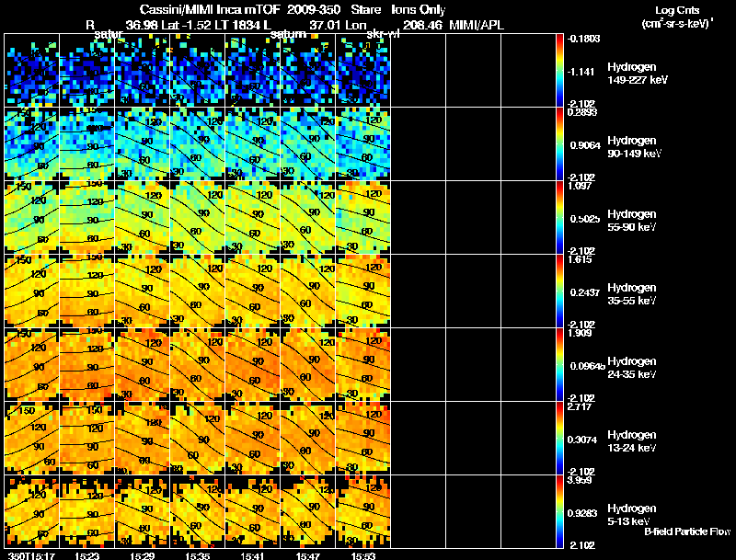736x560 pixels.
Task: Click the color bar beside Hydrogen 35-55 keV
Action: [559, 291]
